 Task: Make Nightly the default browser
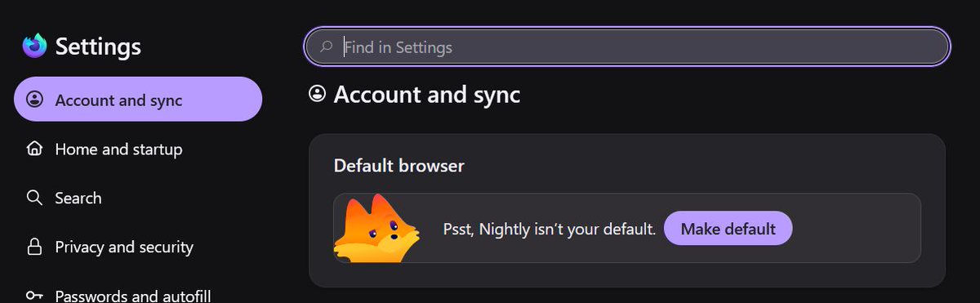coord(728,229)
